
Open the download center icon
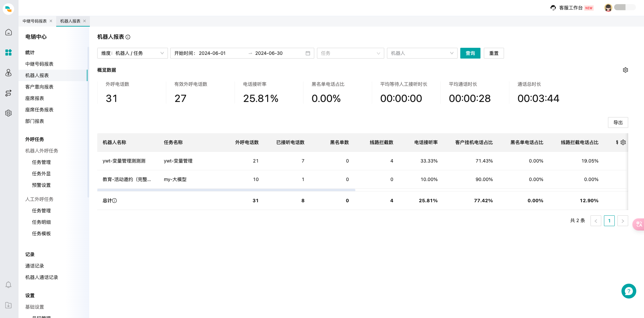8,305
